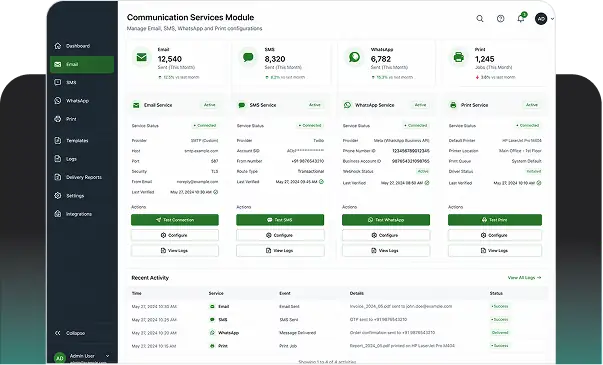603x365 pixels.
Task: Click the verified check icon in SMS Last Verified
Action: [x=321, y=182]
